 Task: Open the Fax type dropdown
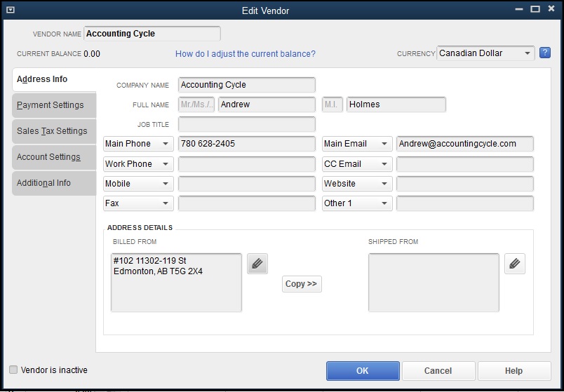138,203
